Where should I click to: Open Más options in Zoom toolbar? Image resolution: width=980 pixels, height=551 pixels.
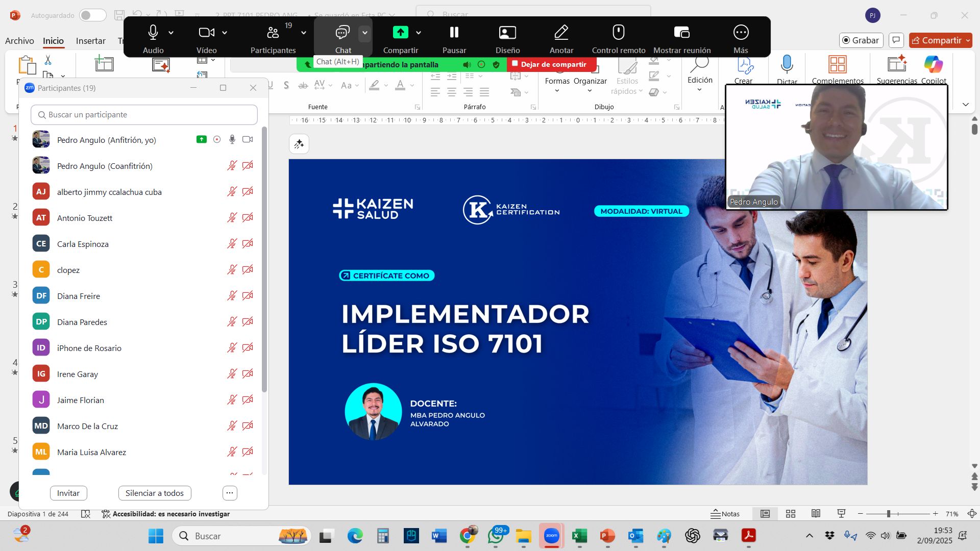[740, 33]
